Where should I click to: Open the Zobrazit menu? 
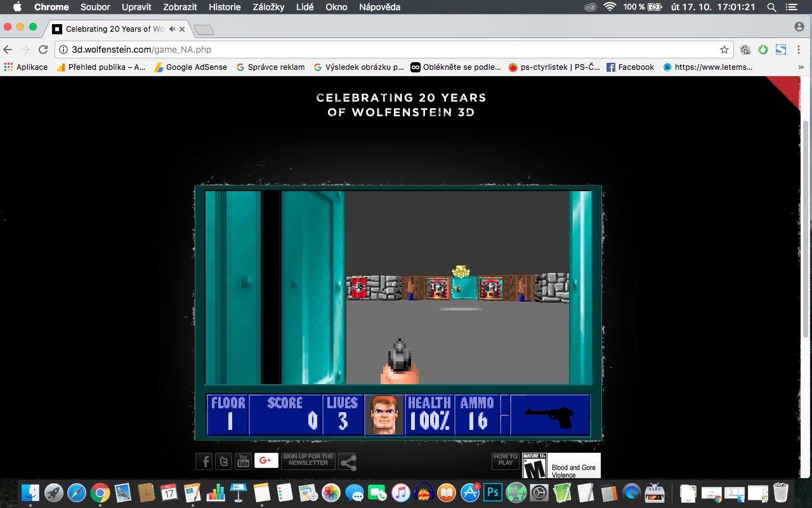181,7
